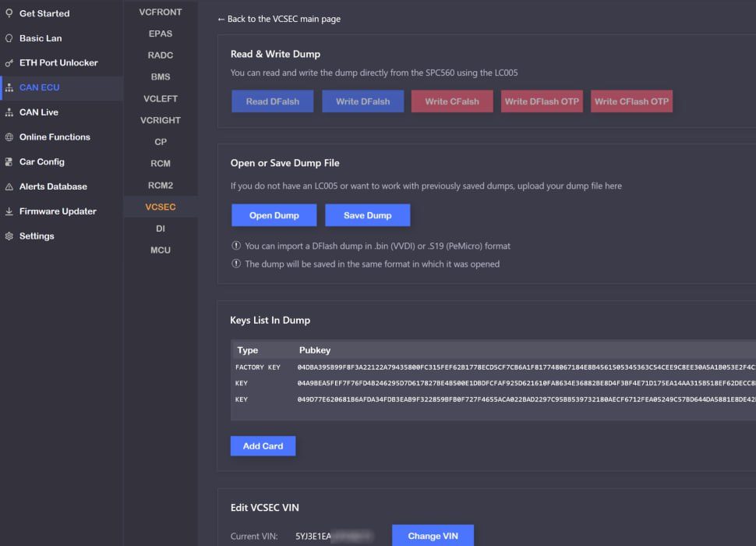
Task: Click Open Dump to load file
Action: (274, 215)
